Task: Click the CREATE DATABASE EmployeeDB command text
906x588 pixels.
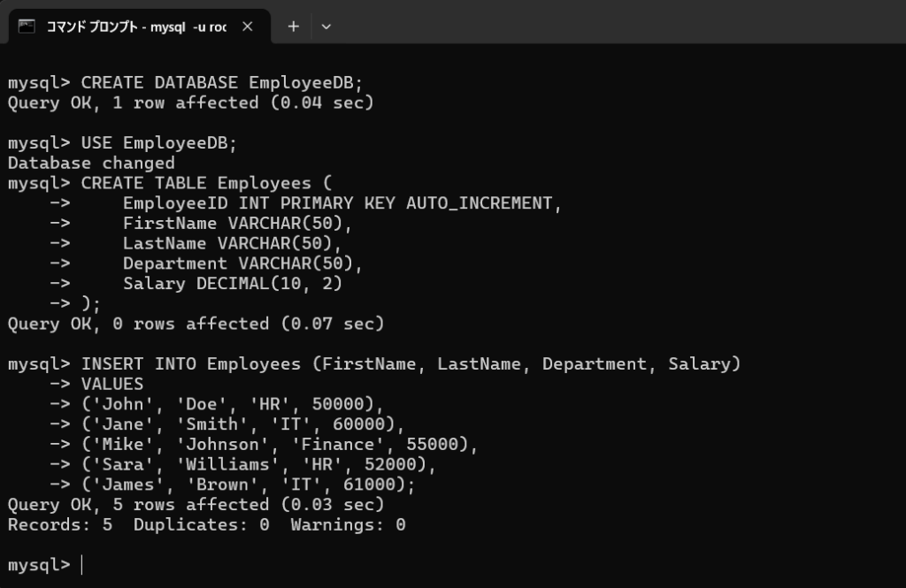Action: coord(222,83)
